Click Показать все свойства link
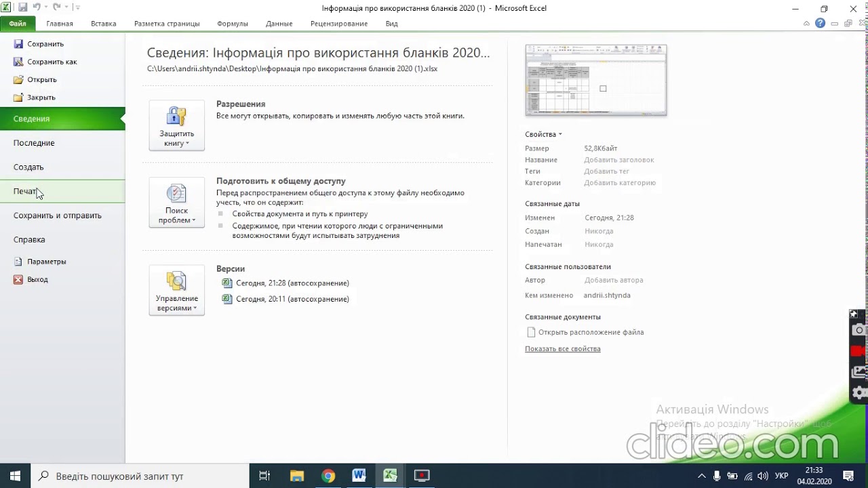The height and width of the screenshot is (488, 868). [563, 348]
